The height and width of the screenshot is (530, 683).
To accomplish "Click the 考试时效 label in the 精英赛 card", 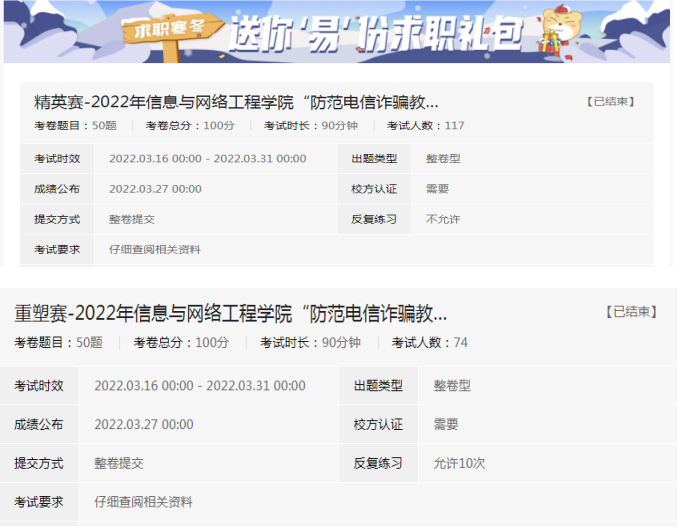I will (57, 159).
